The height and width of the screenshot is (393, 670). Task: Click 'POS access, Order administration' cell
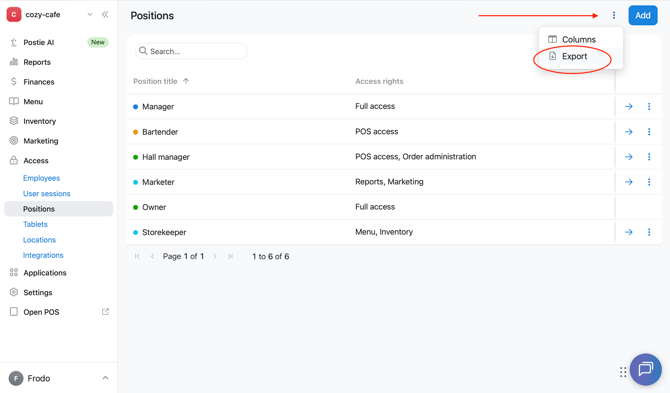coord(415,157)
